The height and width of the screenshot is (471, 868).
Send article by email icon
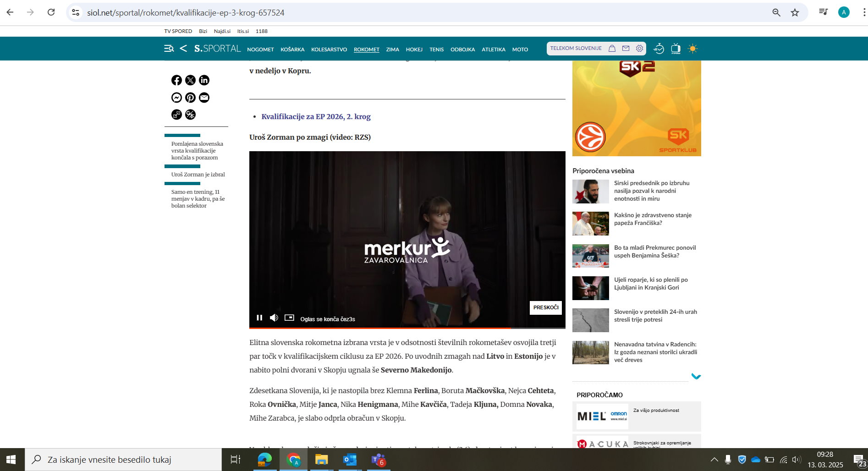coord(204,98)
